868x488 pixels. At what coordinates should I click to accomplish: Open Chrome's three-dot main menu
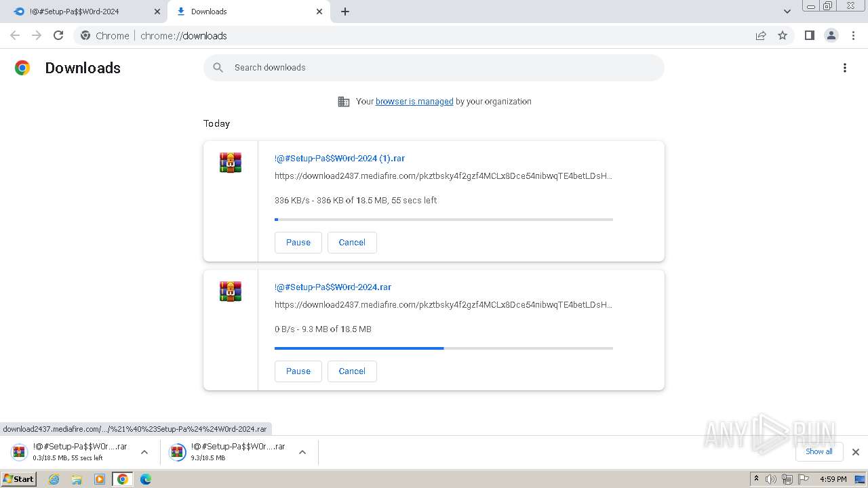(854, 35)
